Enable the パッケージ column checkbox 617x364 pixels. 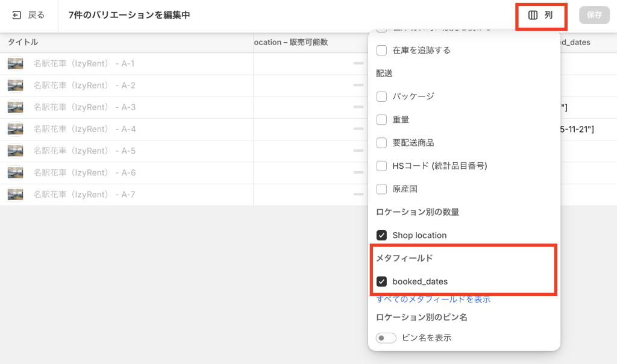tap(381, 96)
